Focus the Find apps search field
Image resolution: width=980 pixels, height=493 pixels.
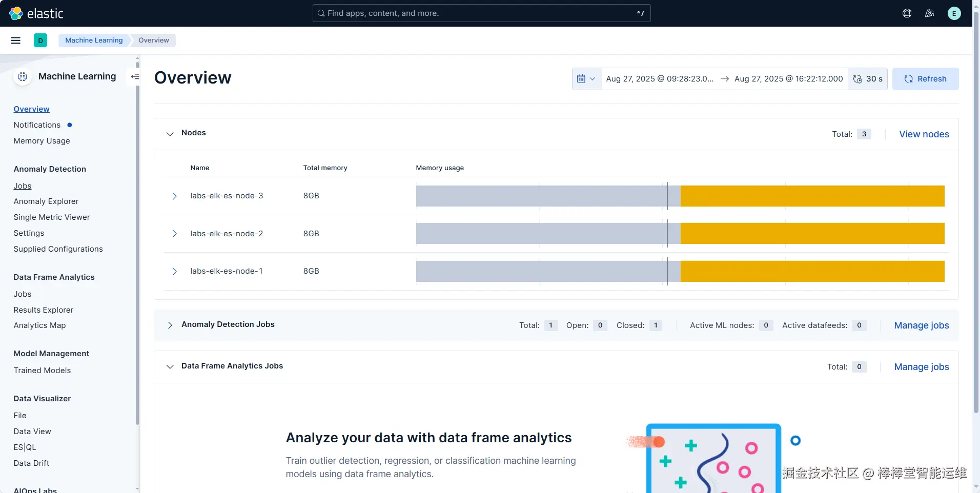pos(481,13)
